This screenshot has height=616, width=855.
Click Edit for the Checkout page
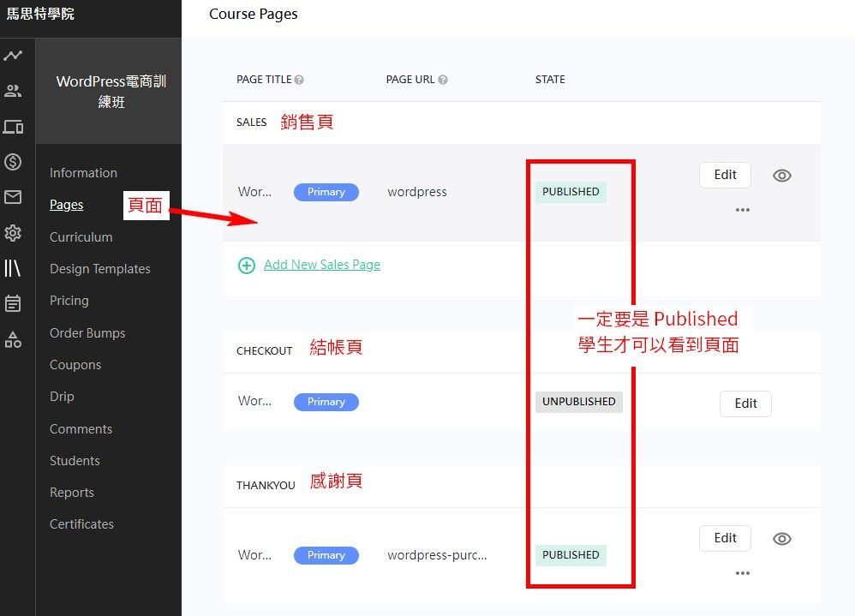(745, 404)
